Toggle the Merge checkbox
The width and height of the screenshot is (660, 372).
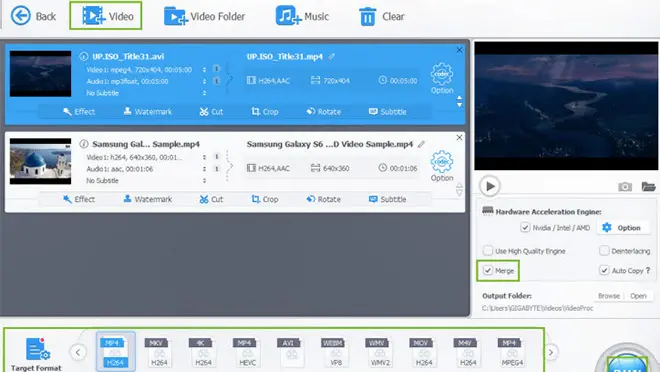487,270
